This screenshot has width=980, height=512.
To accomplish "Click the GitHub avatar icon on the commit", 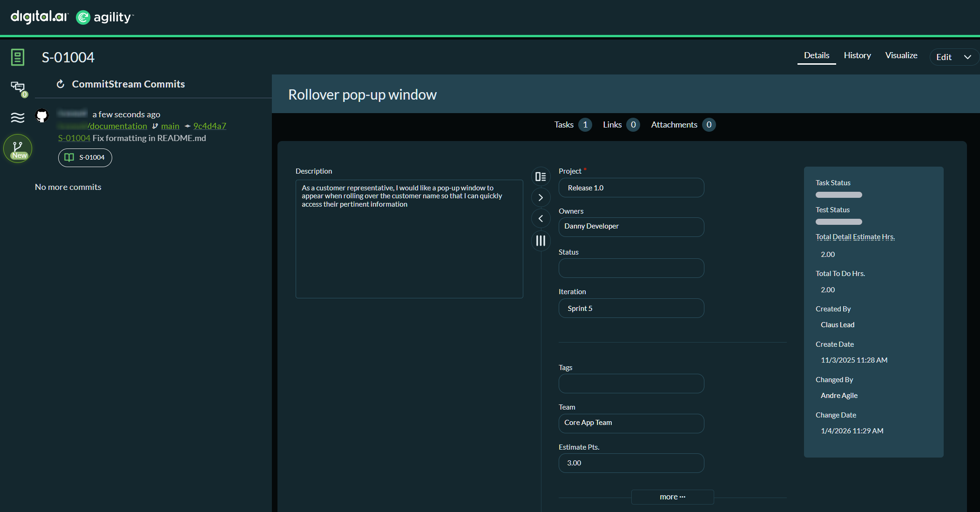I will (42, 115).
